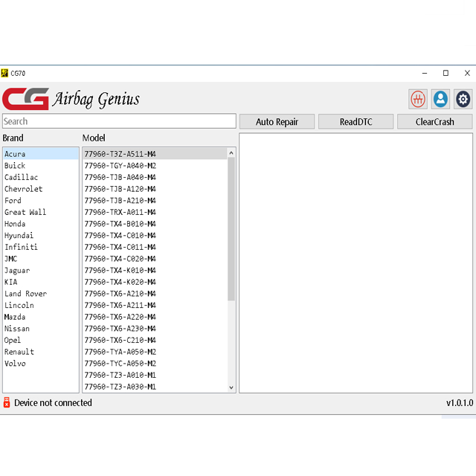Viewport: 476px width, 476px height.
Task: Select model 77960-T3Z-A511-M4
Action: [120, 154]
